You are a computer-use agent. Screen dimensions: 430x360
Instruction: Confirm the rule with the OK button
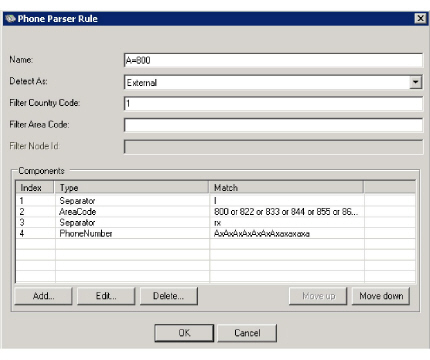(184, 333)
